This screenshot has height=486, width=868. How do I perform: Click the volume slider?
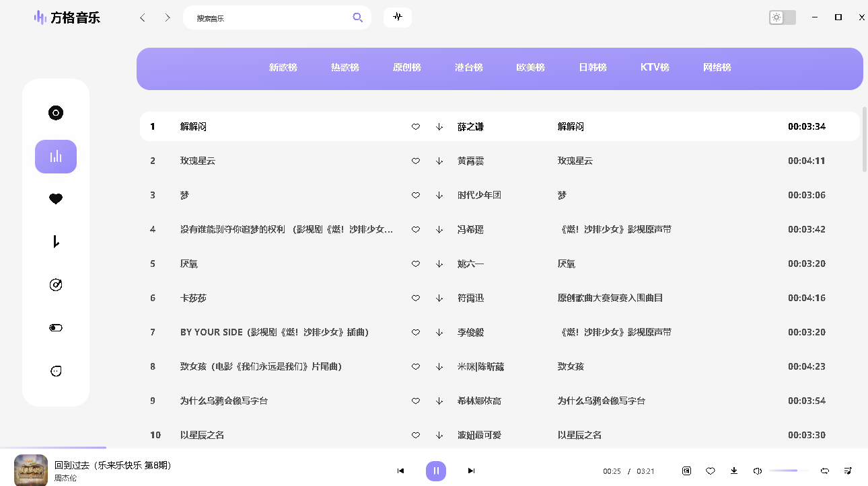point(787,471)
